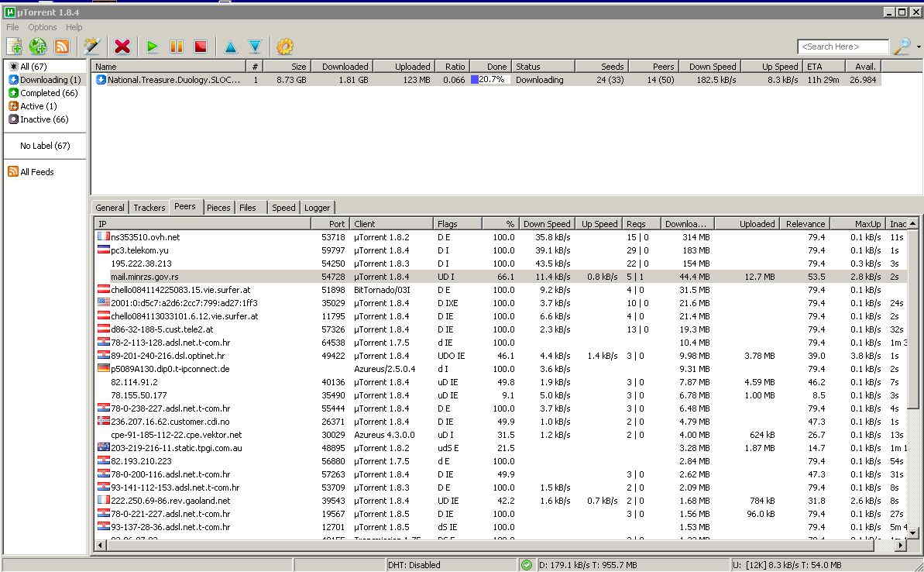Click the peer list scroll up arrow

point(913,223)
